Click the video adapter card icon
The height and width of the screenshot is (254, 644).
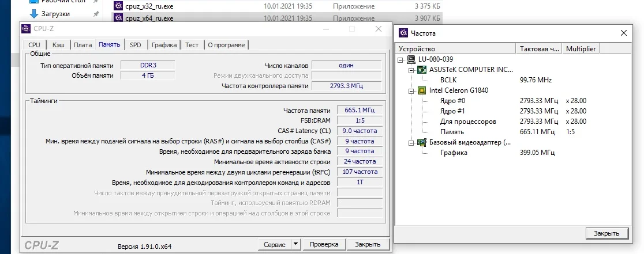pos(421,143)
